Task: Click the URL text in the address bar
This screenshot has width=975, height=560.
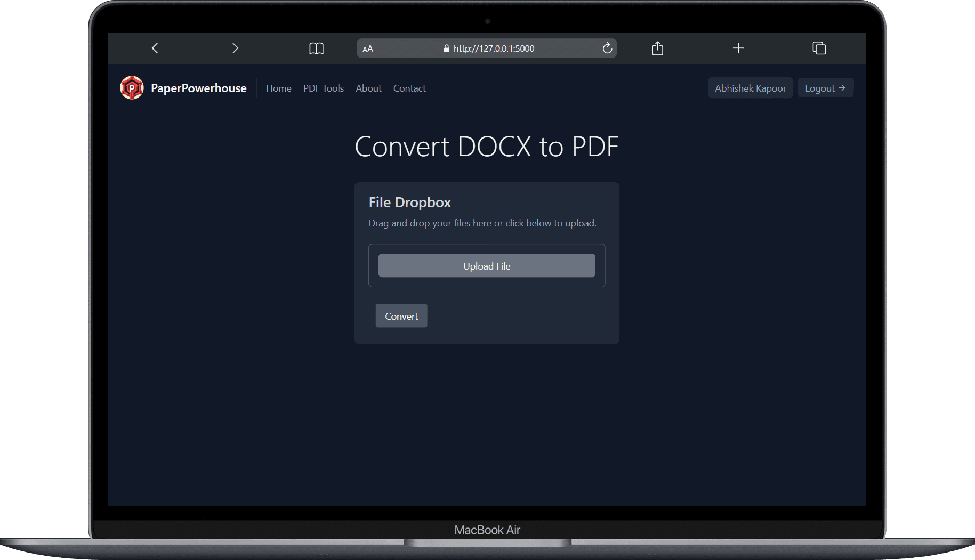Action: [x=494, y=48]
